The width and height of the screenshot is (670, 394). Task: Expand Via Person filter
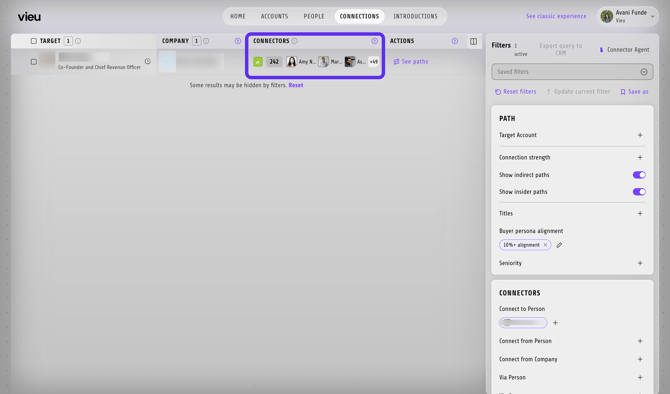(640, 377)
